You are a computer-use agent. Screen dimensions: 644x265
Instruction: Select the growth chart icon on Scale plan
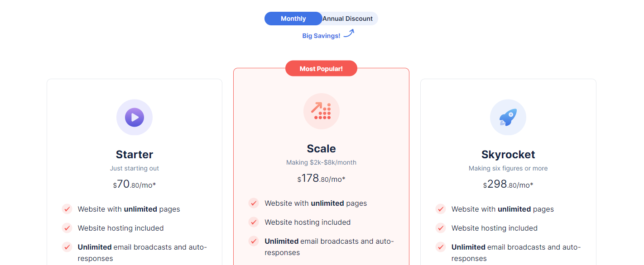tap(321, 111)
